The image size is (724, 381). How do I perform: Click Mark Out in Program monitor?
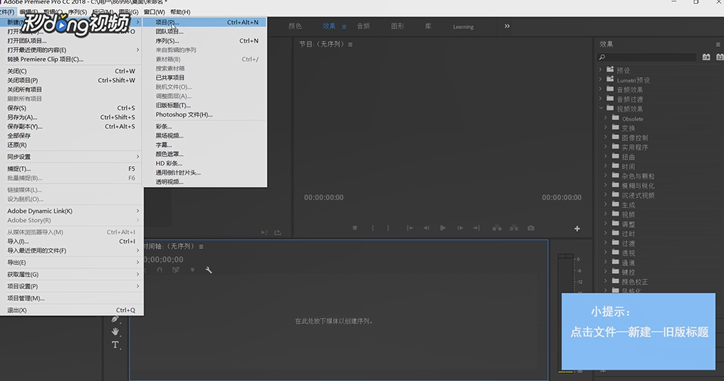pos(388,228)
